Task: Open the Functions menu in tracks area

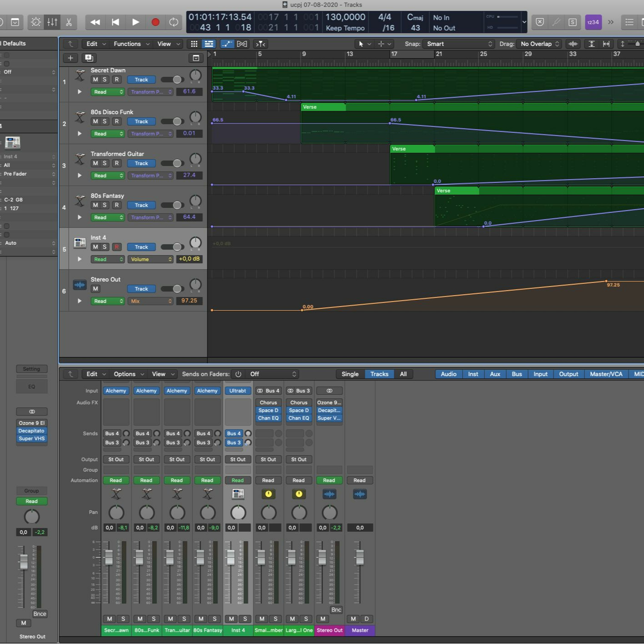Action: 131,44
